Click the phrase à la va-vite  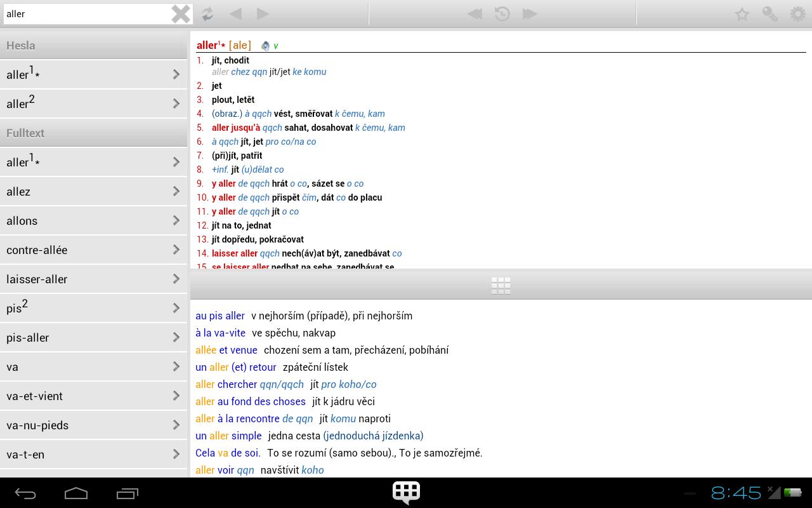pos(220,333)
